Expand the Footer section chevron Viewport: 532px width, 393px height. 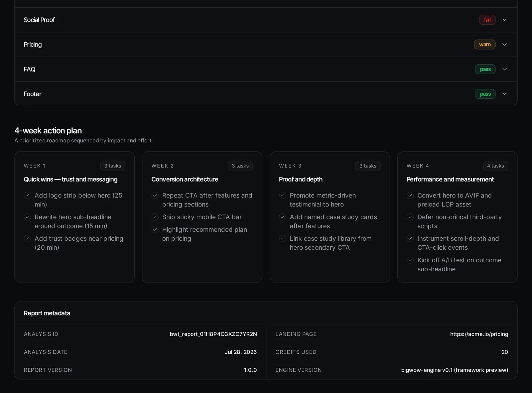point(504,94)
